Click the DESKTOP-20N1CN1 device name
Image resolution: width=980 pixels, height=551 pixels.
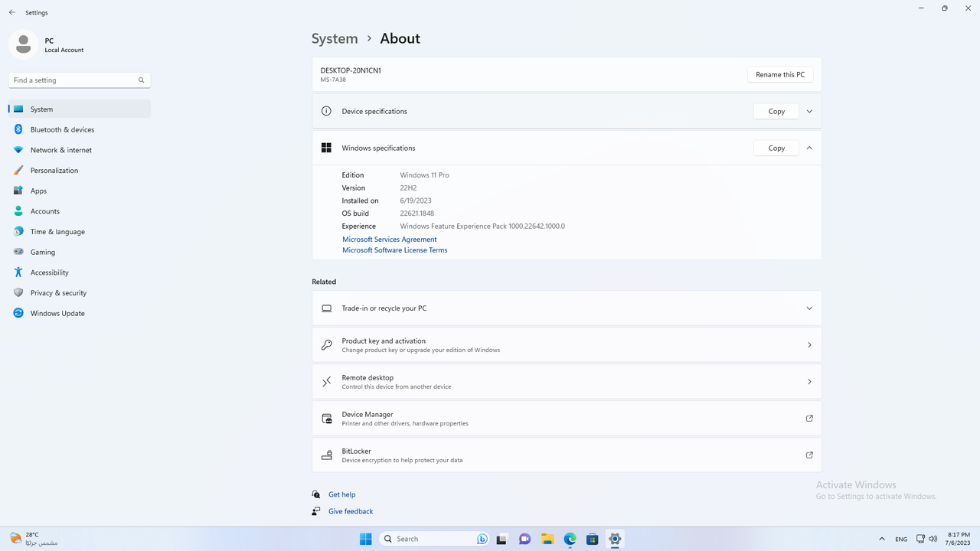351,70
